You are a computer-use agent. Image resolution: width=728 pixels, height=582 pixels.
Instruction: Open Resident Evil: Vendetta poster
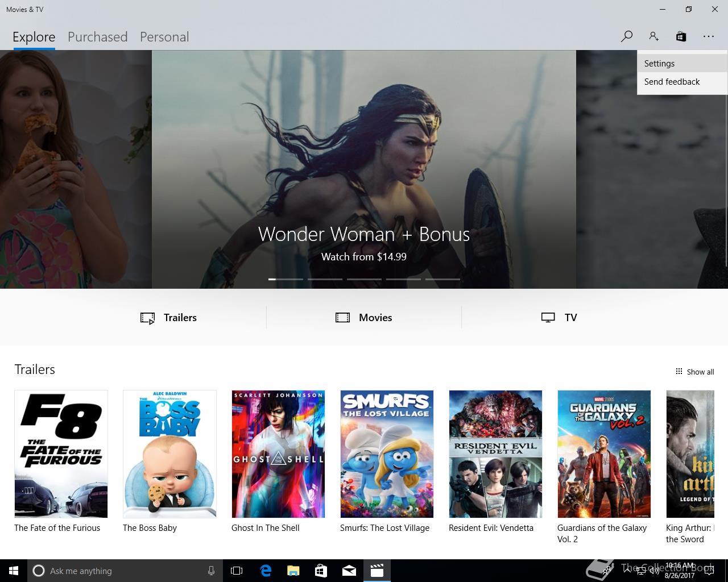point(495,454)
